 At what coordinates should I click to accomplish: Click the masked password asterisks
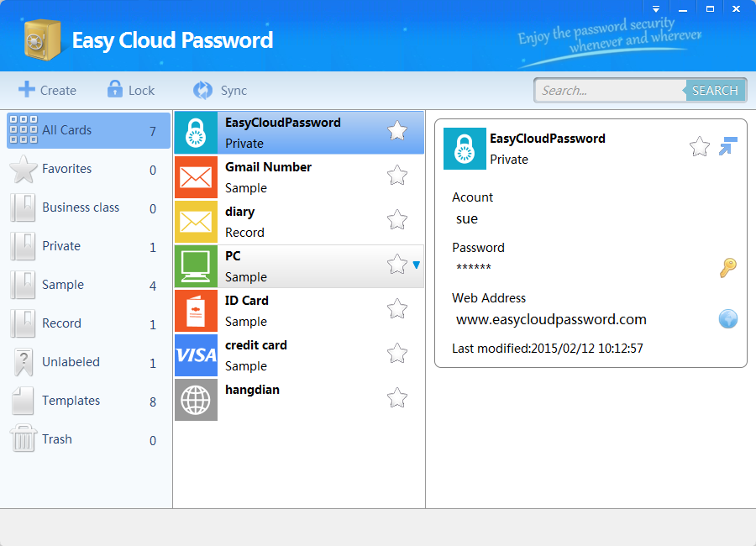coord(474,267)
